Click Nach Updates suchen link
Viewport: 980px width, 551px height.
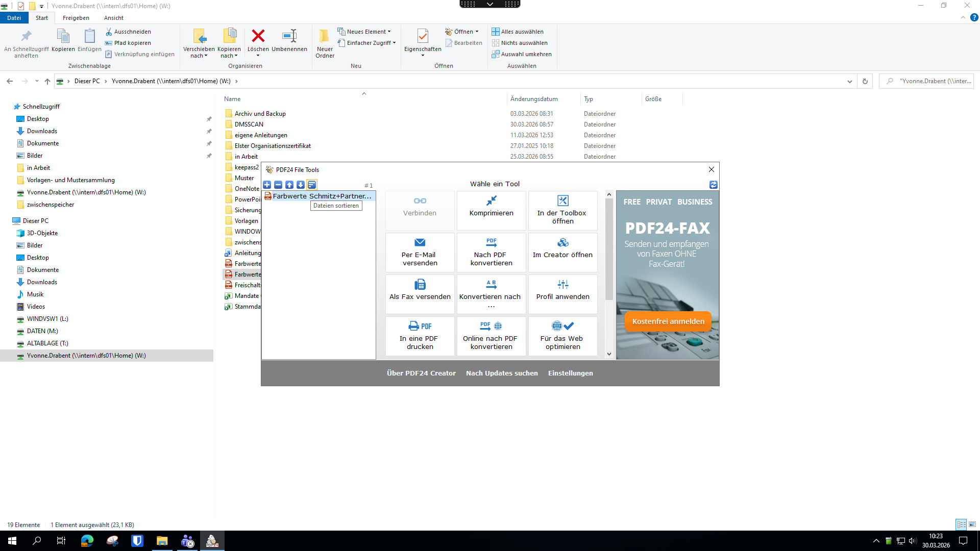[x=502, y=373]
